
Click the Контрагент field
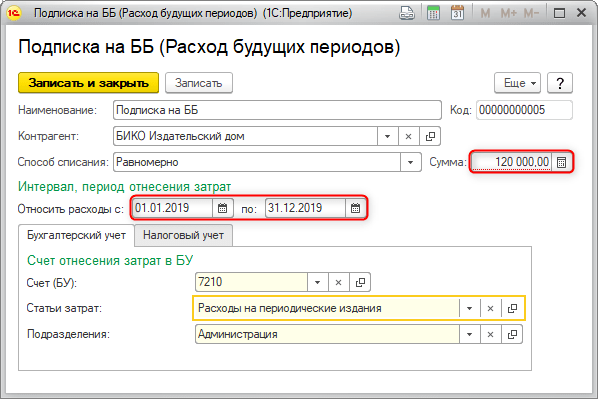(245, 136)
